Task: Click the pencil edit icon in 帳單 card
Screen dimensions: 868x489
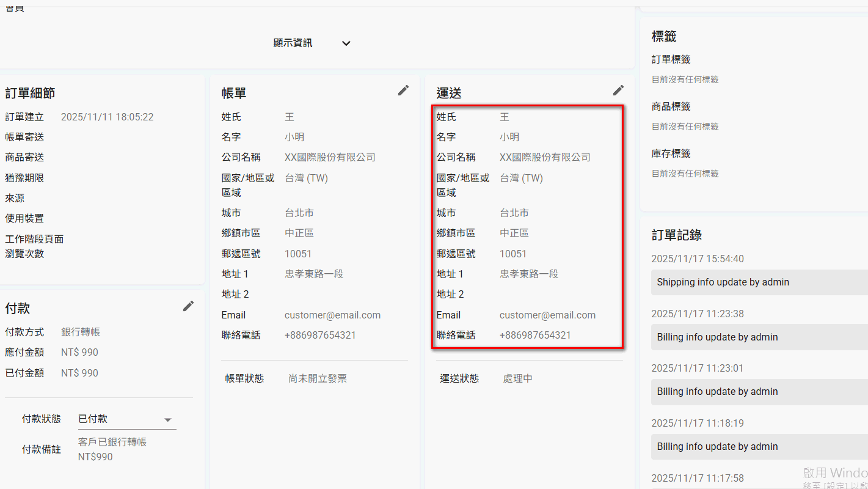Action: (403, 90)
